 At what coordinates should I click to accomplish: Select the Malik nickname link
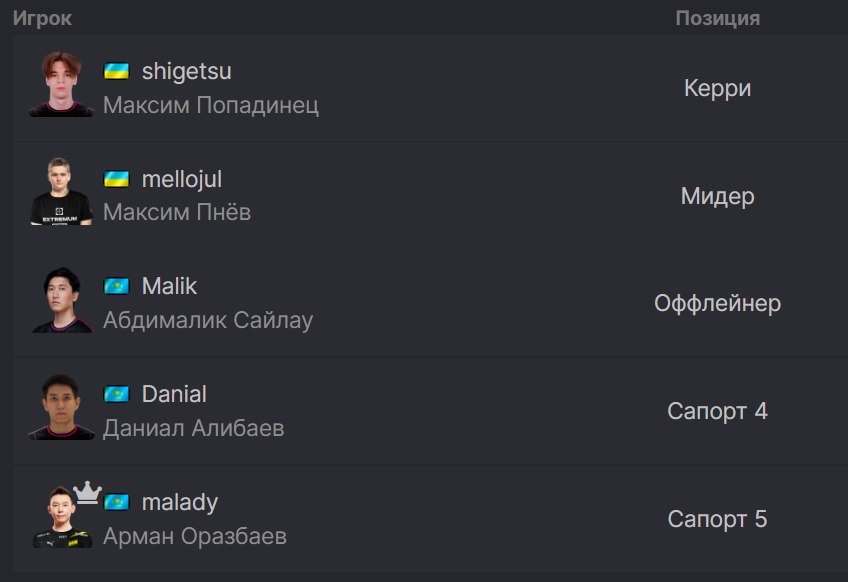point(169,286)
